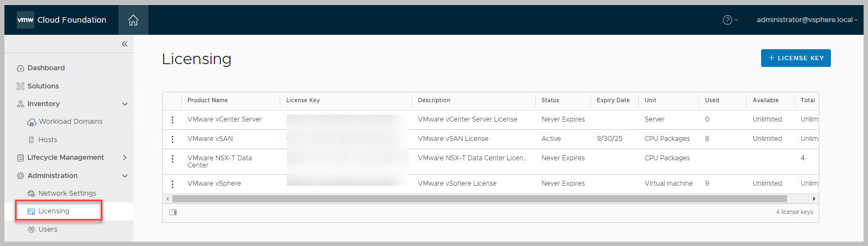Open Network Settings under Administration
This screenshot has height=246, width=868.
(x=67, y=193)
